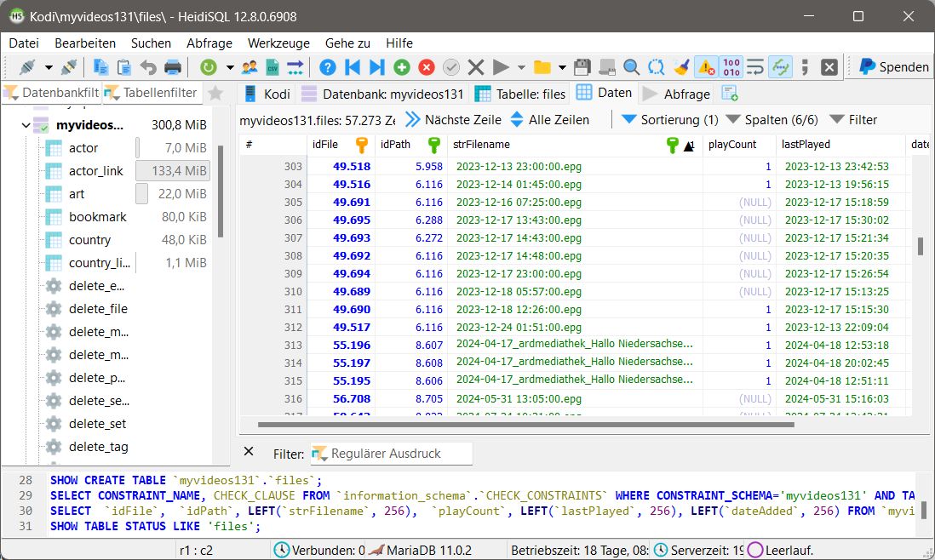Reformat SQL with the broom icon

click(681, 67)
